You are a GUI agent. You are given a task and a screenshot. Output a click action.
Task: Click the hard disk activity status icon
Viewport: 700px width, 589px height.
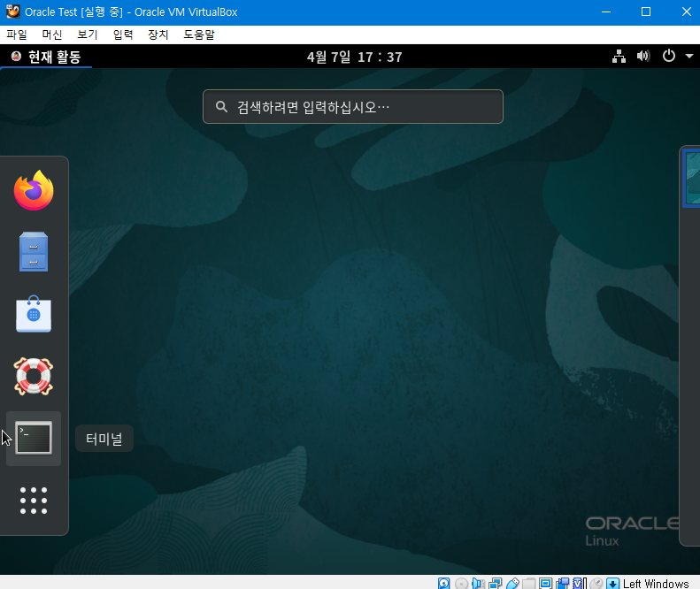(443, 583)
